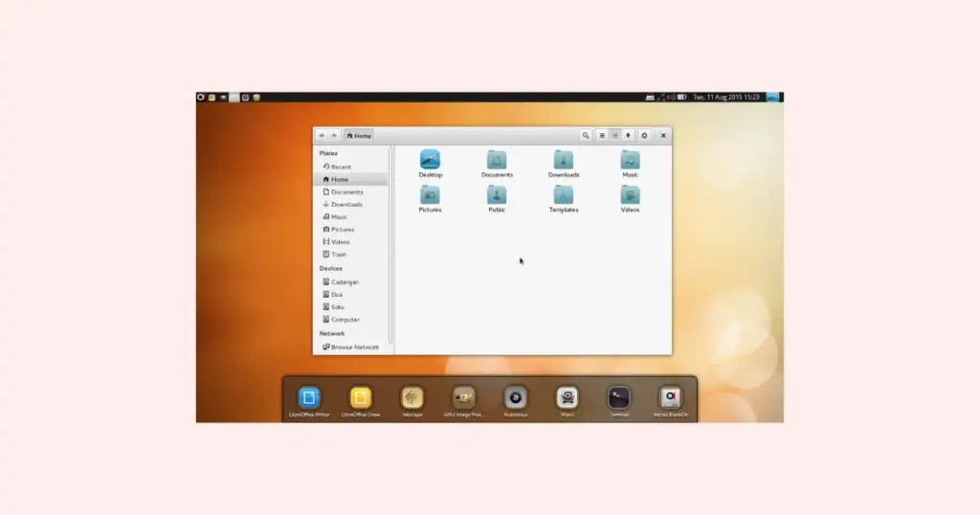Select Computer under Devices

(x=350, y=320)
